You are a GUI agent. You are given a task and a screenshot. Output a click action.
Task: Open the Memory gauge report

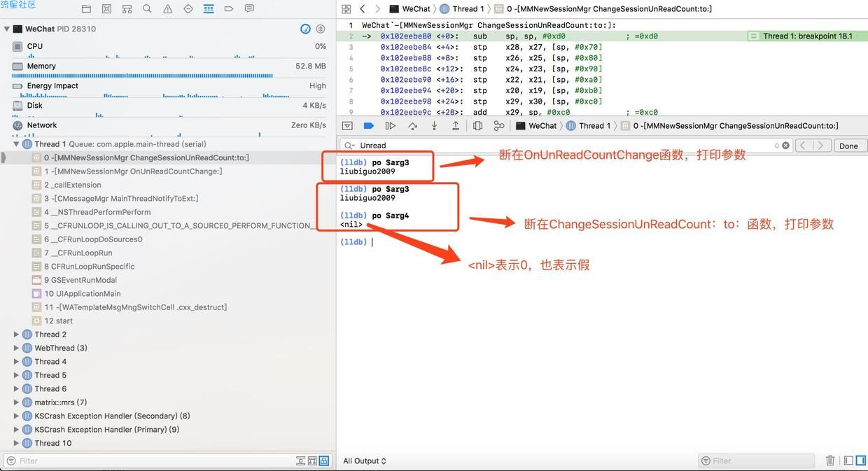click(x=168, y=69)
